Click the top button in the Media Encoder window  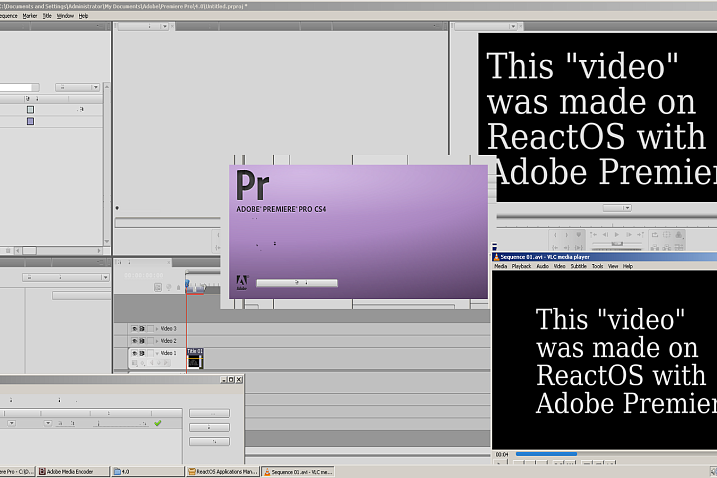coord(209,413)
